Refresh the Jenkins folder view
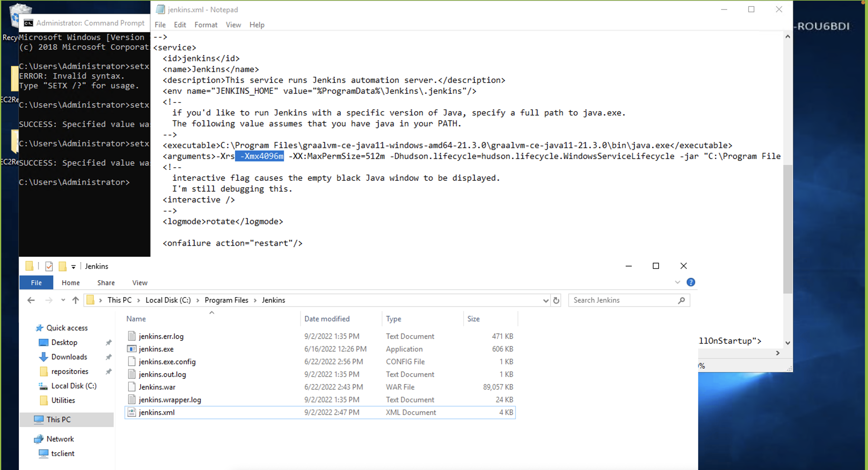 556,300
